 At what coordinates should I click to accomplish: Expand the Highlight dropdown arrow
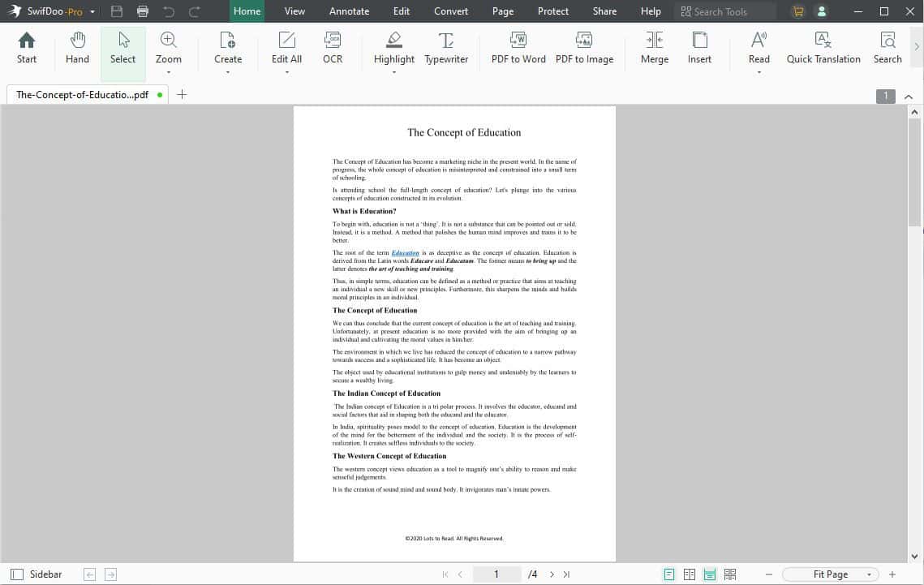(394, 72)
